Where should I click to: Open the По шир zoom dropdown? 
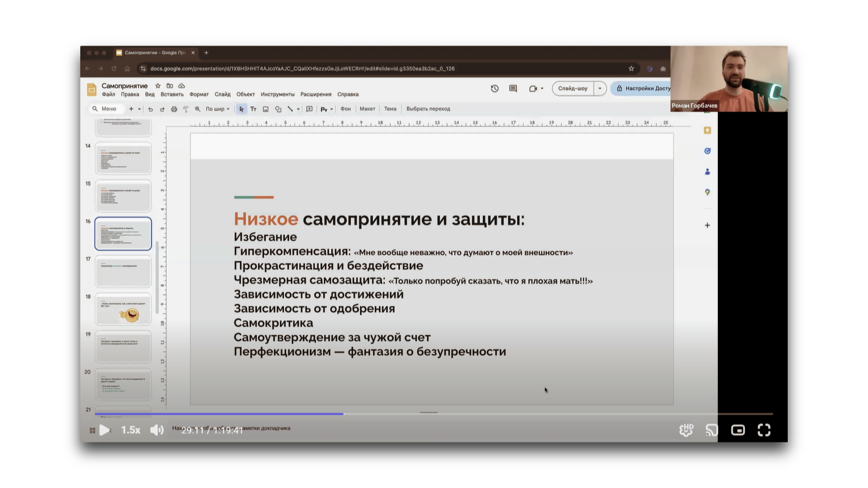click(x=217, y=109)
